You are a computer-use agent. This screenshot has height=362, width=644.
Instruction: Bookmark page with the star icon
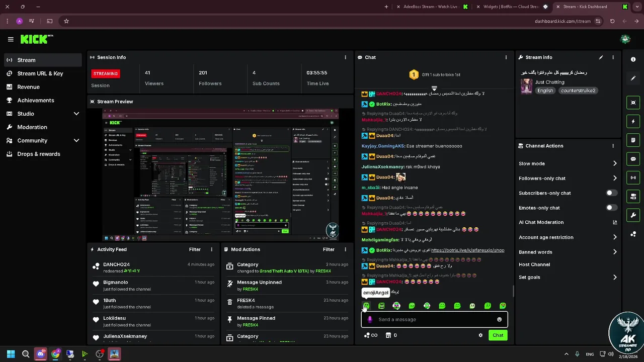click(66, 21)
